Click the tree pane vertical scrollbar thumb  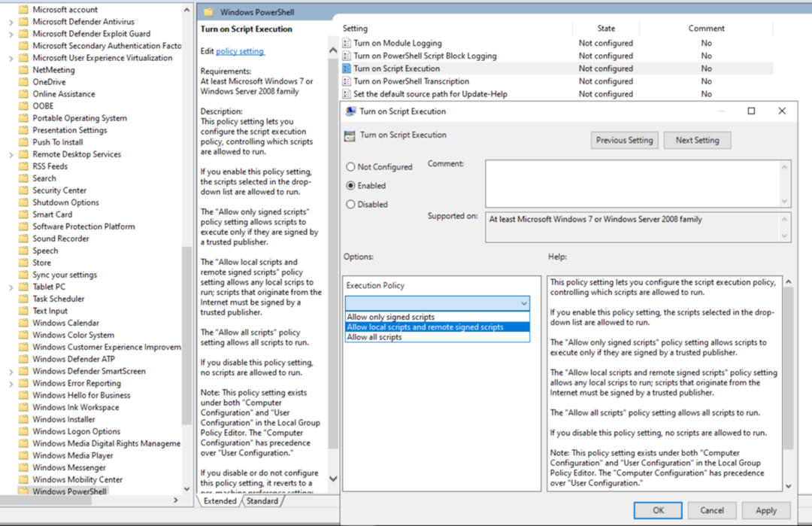click(187, 336)
